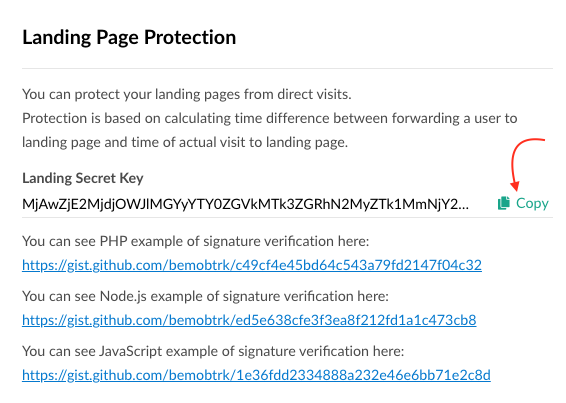Click the Landing Page Protection heading
Viewport: 566px width, 403px height.
(129, 38)
